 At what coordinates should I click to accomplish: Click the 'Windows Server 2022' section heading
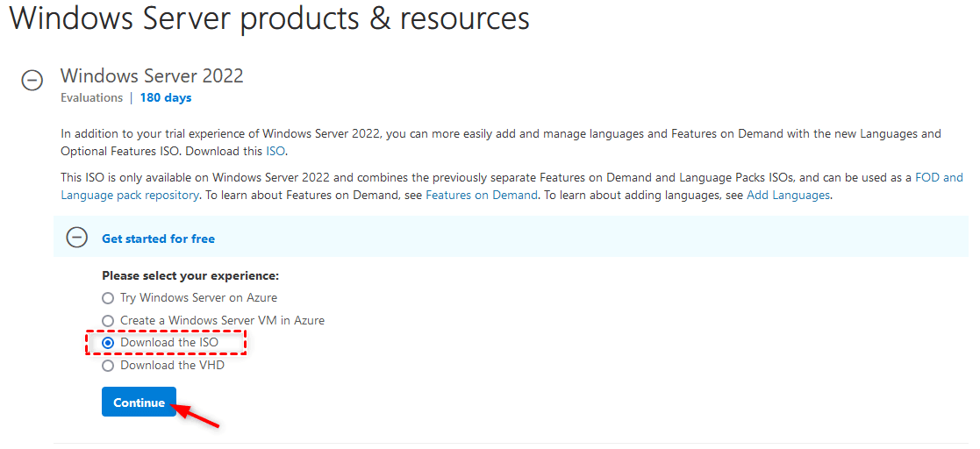[152, 76]
